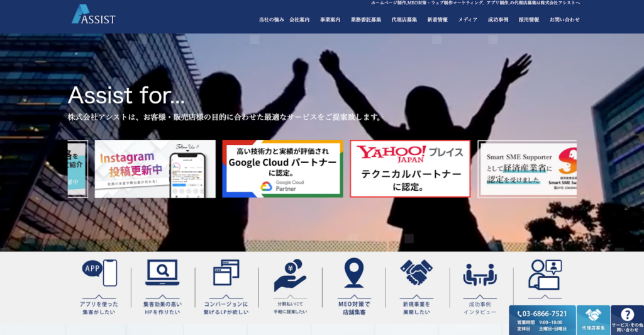Click the interview table meeting icon

tap(480, 275)
